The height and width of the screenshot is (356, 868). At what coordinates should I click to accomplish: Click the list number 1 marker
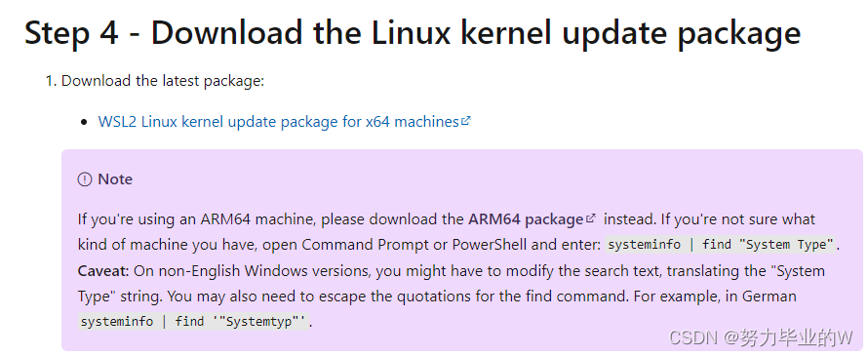[51, 81]
